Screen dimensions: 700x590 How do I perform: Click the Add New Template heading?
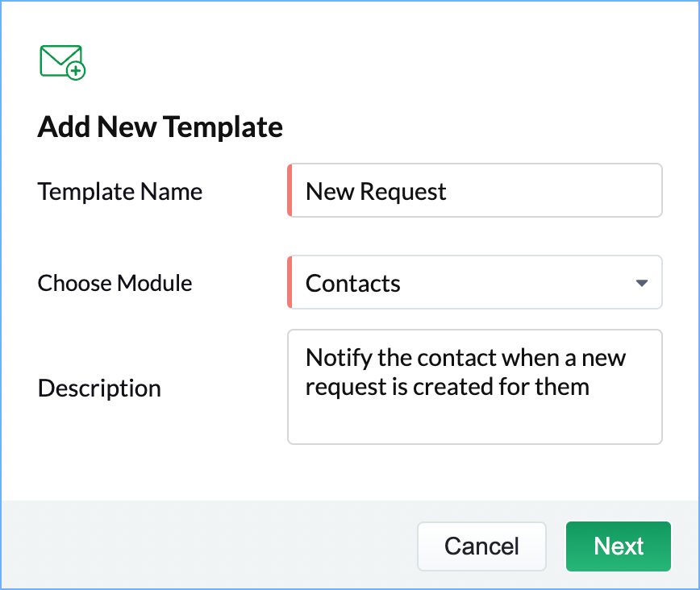[160, 127]
